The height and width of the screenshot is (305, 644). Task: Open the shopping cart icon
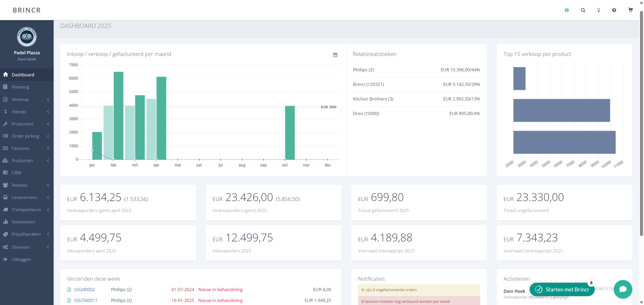tap(630, 10)
